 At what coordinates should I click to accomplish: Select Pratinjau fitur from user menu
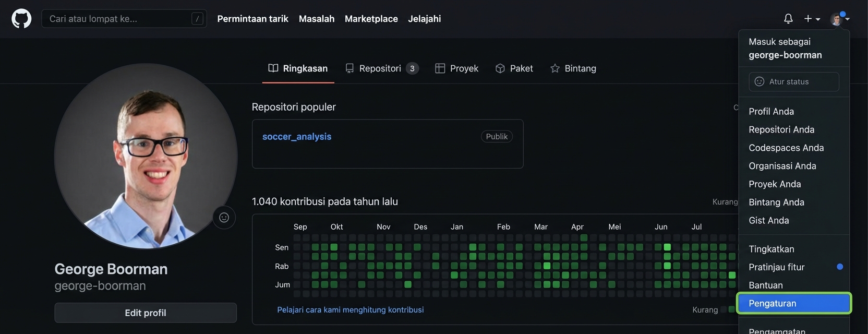794,267
